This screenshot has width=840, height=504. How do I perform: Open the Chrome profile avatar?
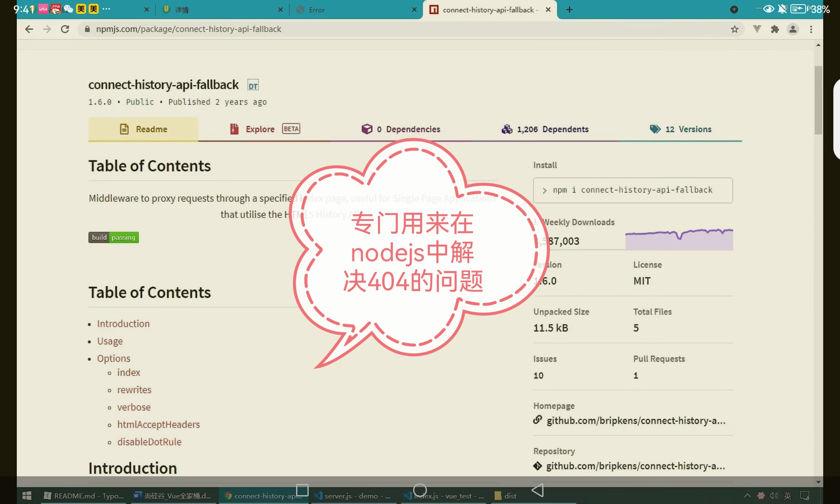(793, 29)
